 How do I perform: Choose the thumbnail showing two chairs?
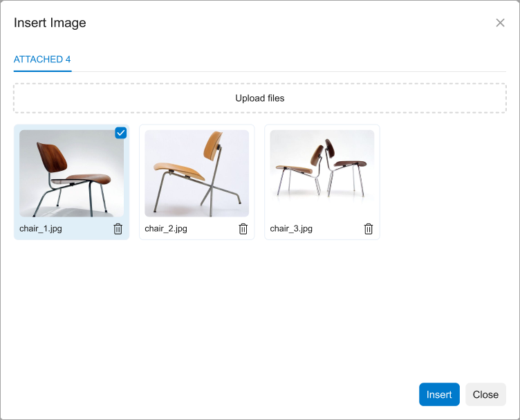coord(322,173)
